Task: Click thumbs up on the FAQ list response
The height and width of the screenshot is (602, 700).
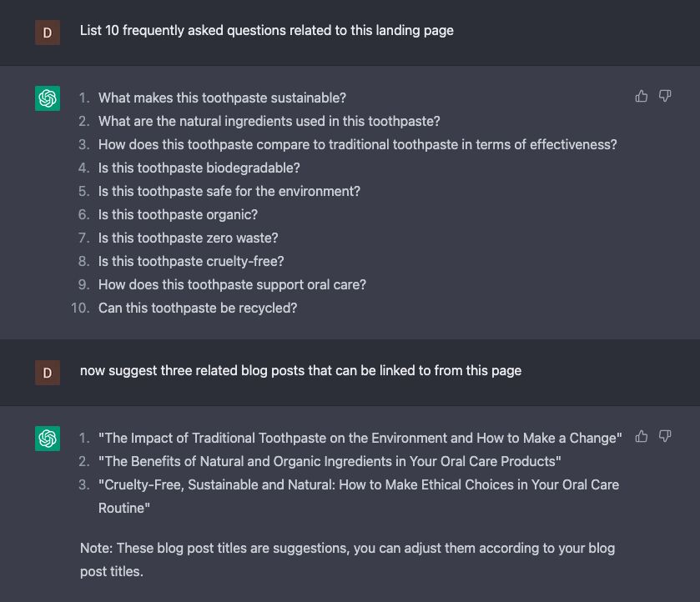Action: coord(641,96)
